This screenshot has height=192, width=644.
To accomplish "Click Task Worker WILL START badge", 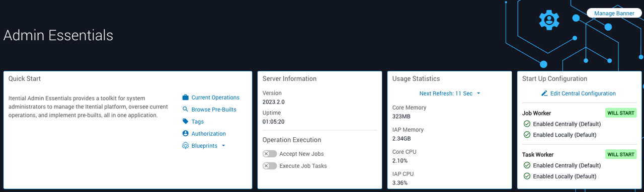I will (x=621, y=154).
